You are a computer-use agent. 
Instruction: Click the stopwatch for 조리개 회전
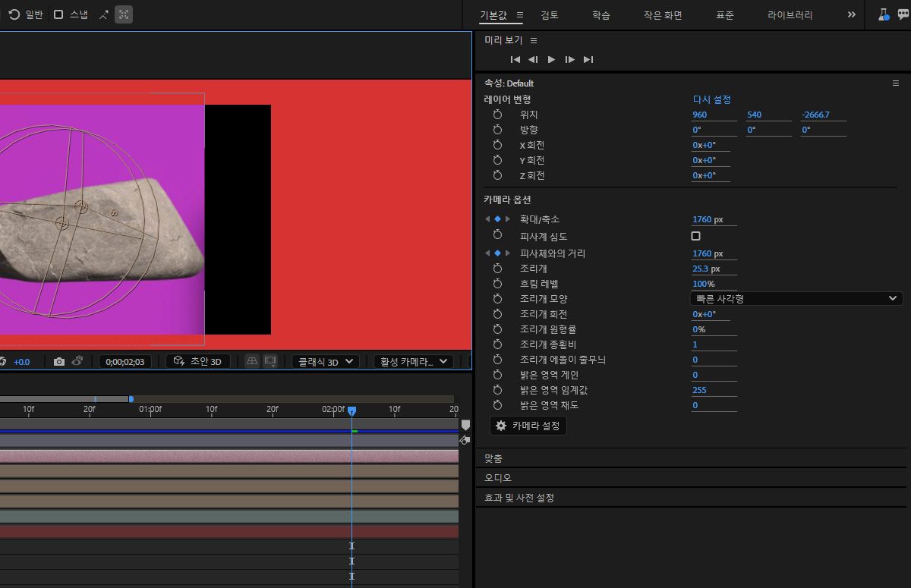point(498,314)
